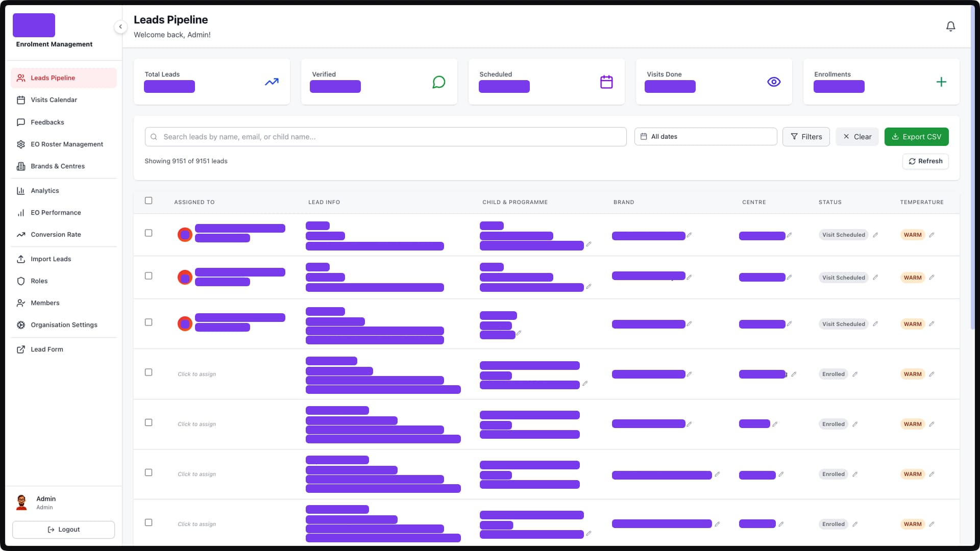The height and width of the screenshot is (551, 980).
Task: Edit first row's Visit Scheduled status pencil
Action: (875, 235)
